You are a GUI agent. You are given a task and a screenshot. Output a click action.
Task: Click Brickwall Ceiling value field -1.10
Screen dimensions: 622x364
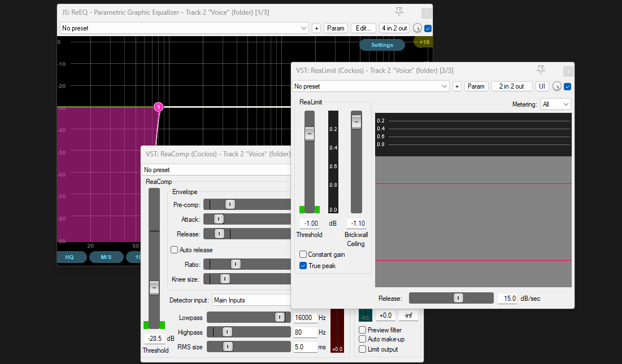tap(356, 223)
